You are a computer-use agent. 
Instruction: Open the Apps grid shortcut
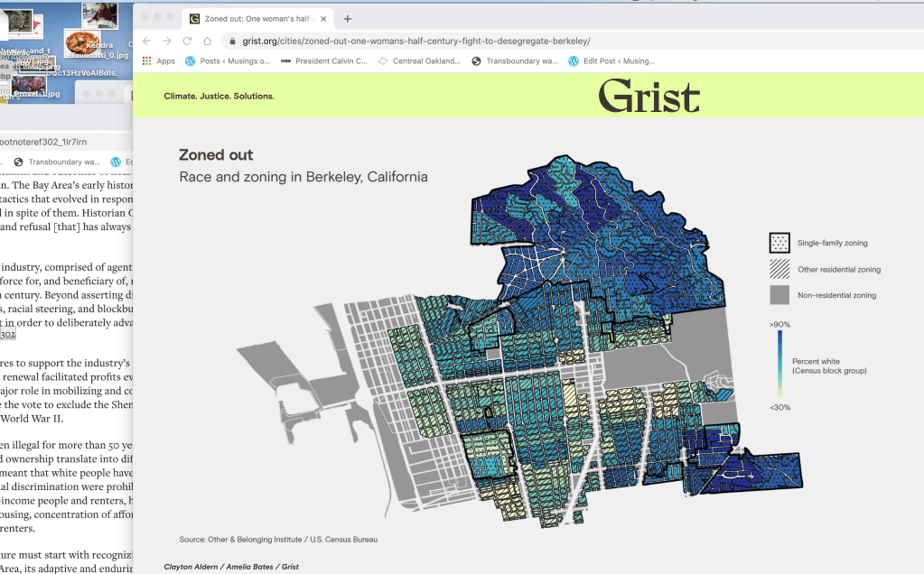(x=158, y=61)
